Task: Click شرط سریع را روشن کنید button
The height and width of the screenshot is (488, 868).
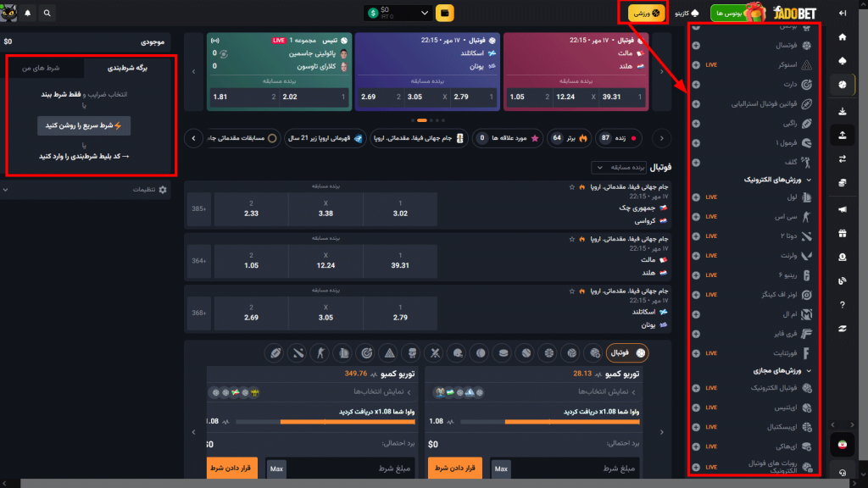Action: click(x=83, y=125)
